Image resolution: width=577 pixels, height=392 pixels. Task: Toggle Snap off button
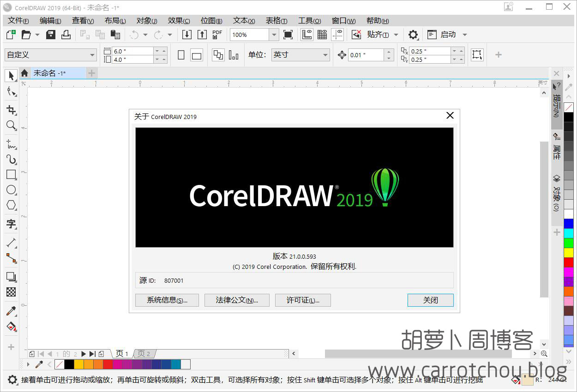356,35
